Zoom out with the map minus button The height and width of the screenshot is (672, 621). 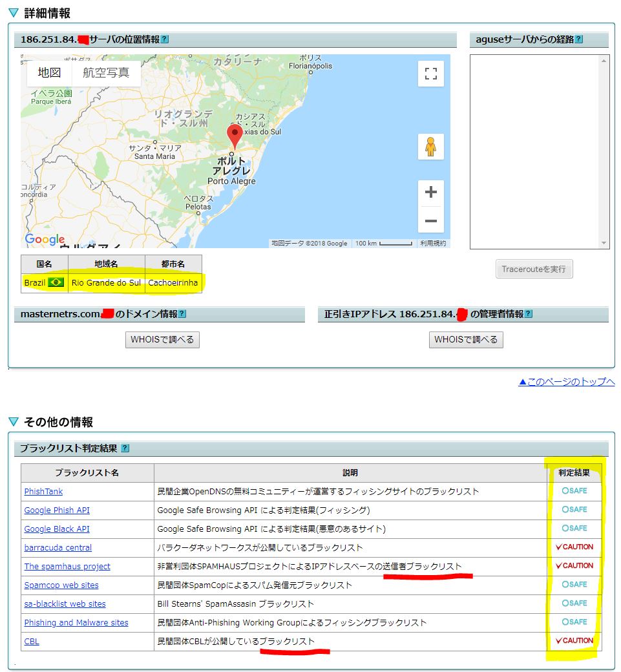tap(430, 221)
